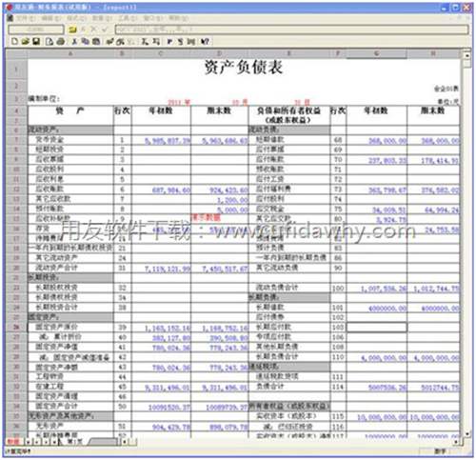Click the 编制单位 cell

(x=44, y=99)
